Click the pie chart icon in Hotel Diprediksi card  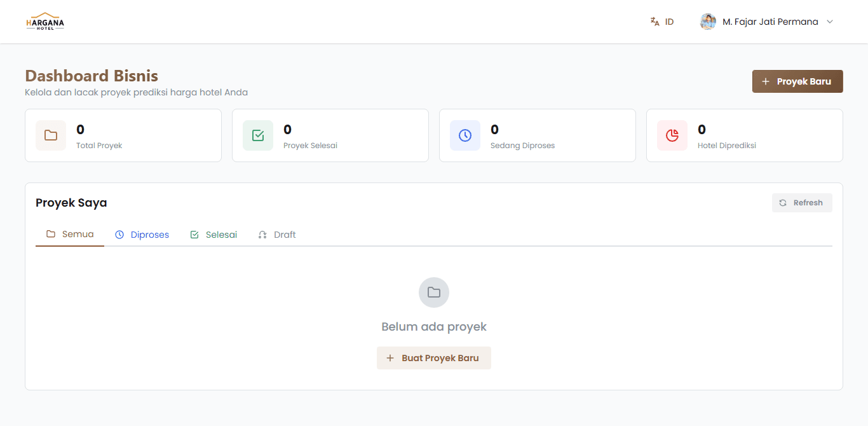click(672, 135)
